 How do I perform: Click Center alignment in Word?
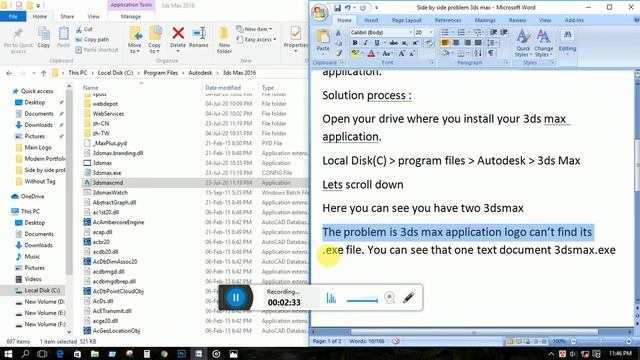pyautogui.click(x=456, y=43)
